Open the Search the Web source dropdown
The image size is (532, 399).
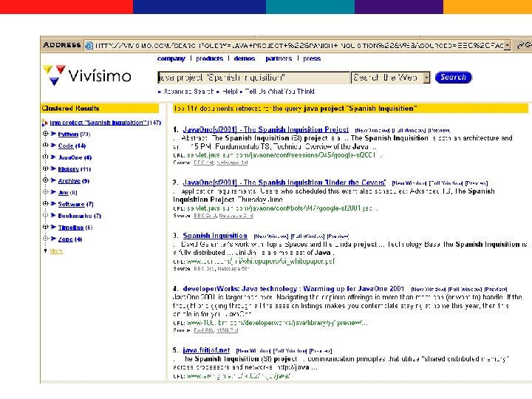point(426,78)
